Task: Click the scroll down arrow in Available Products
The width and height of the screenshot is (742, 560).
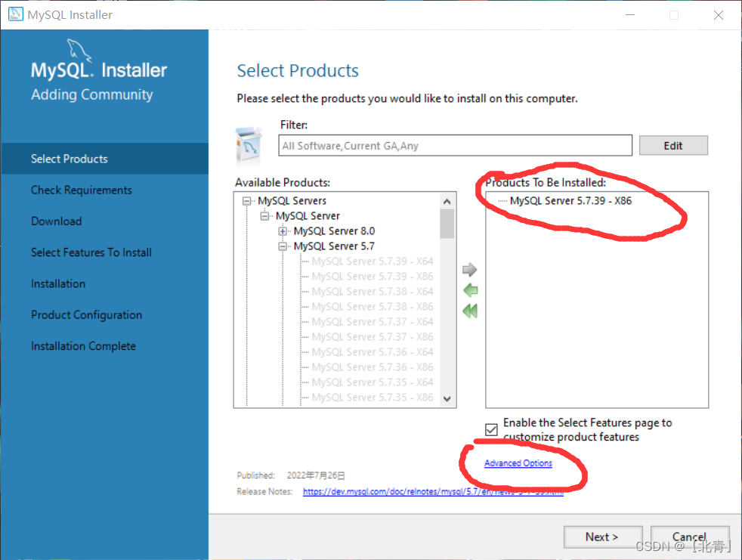Action: pos(447,398)
